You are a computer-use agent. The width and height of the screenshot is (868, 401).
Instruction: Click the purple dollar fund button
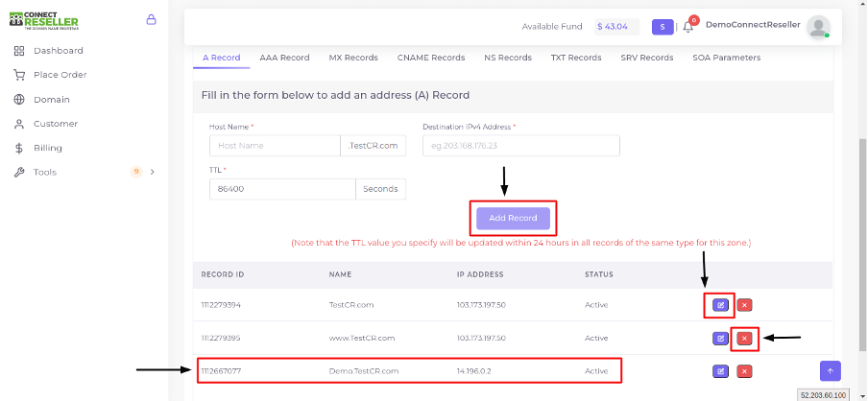click(x=663, y=27)
